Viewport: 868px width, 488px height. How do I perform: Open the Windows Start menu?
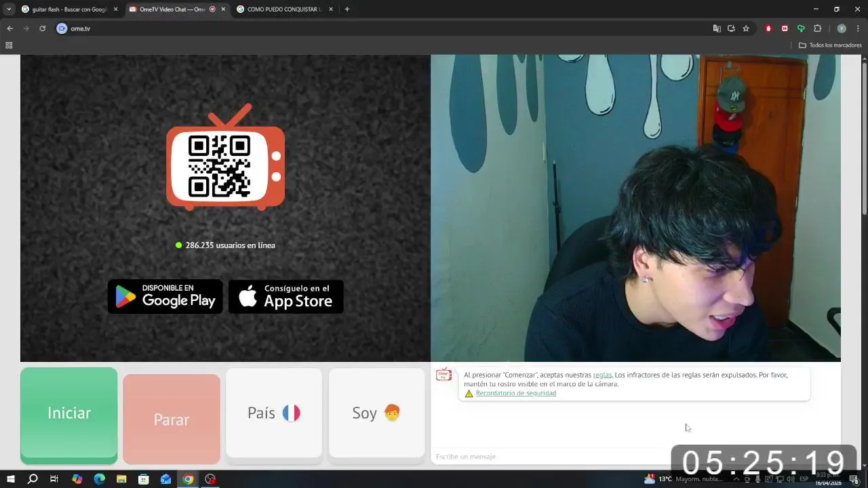pyautogui.click(x=10, y=479)
